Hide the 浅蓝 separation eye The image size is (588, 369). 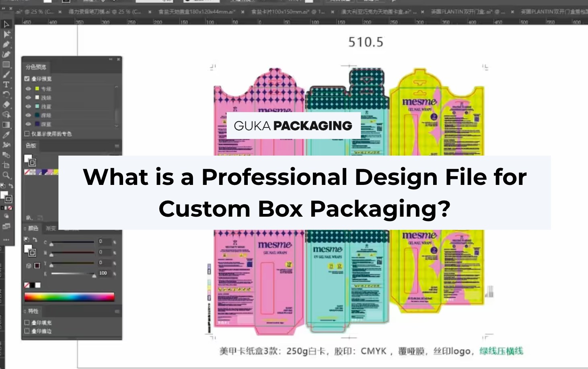coord(28,106)
